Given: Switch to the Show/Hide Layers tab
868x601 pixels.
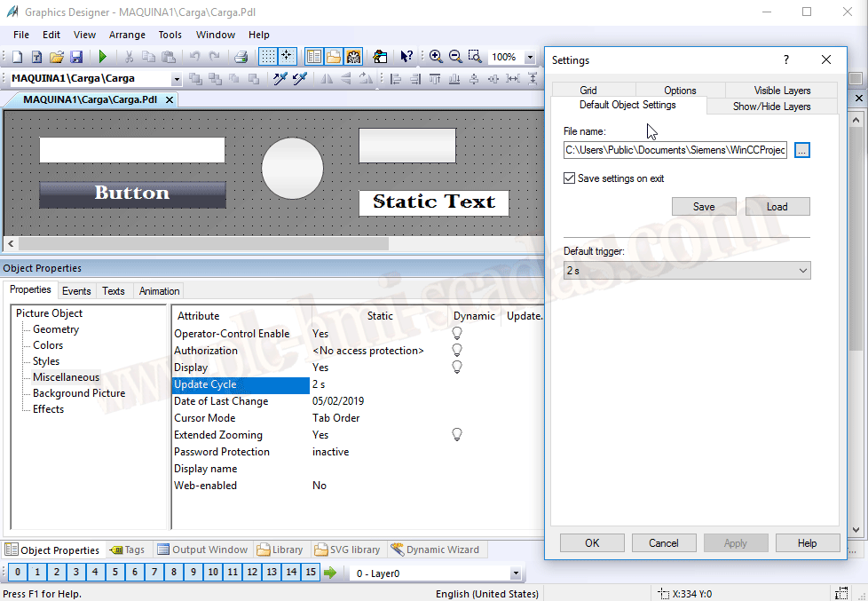Looking at the screenshot, I should [771, 106].
